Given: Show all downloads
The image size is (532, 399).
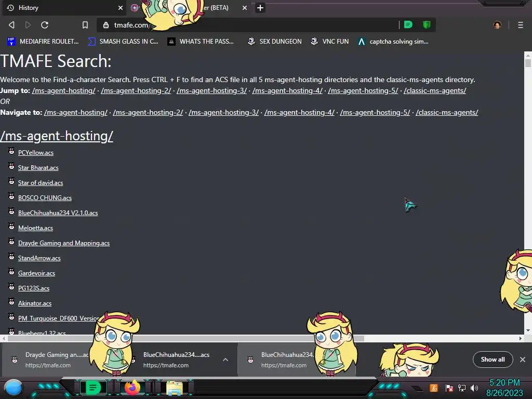Looking at the screenshot, I should [493, 360].
